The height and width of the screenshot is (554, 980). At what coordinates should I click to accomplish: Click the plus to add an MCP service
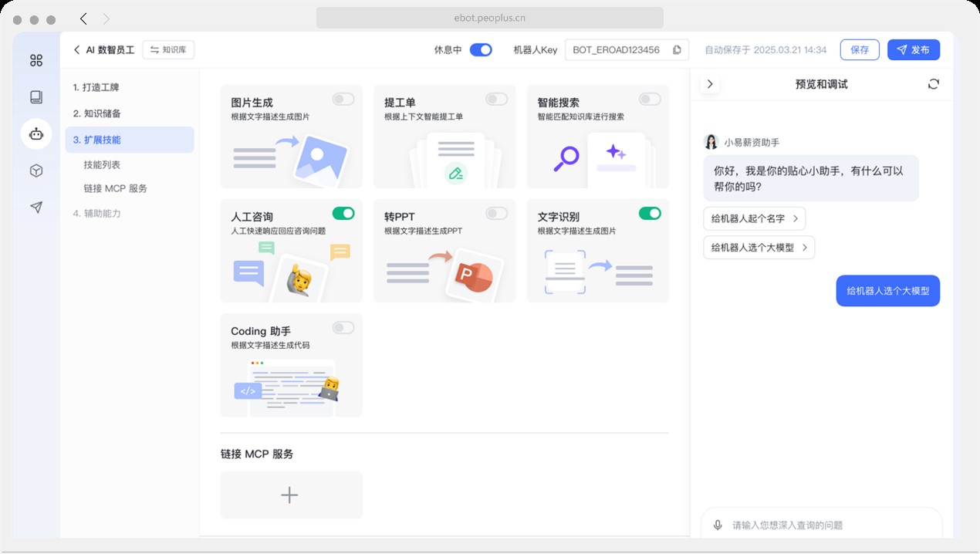[290, 494]
